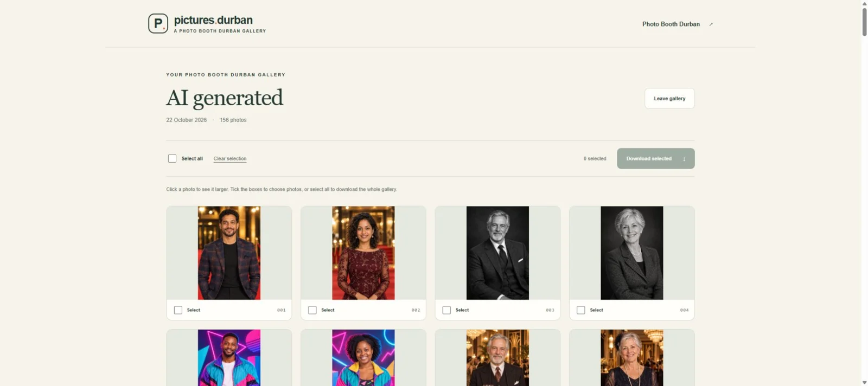Click the external arrow beside Photo Booth Durban
Viewport: 868px width, 386px height.
pyautogui.click(x=711, y=24)
